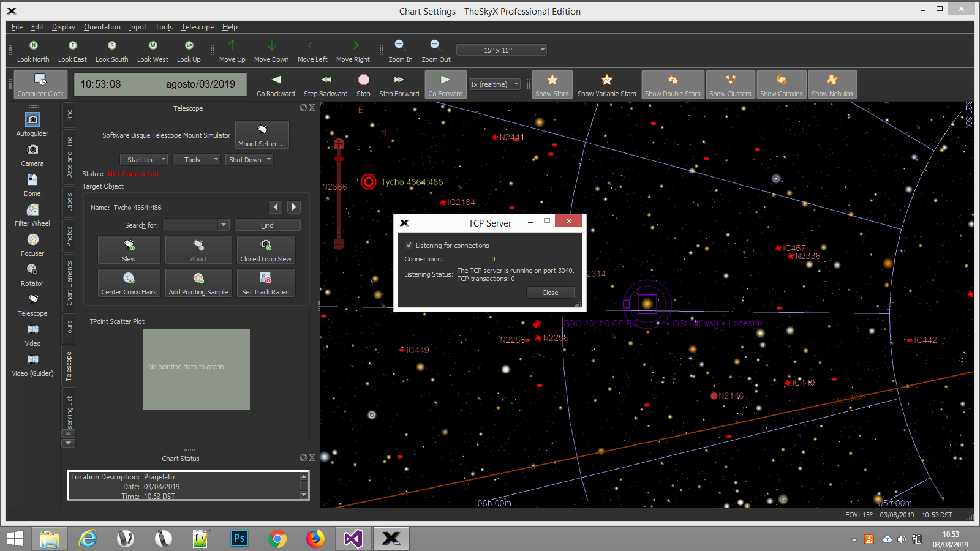The image size is (980, 551).
Task: Click Center Cross Hairs button
Action: tap(129, 283)
